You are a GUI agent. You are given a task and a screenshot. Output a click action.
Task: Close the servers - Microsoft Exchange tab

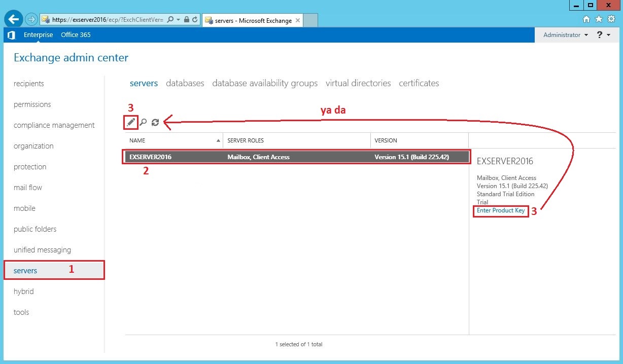[298, 21]
